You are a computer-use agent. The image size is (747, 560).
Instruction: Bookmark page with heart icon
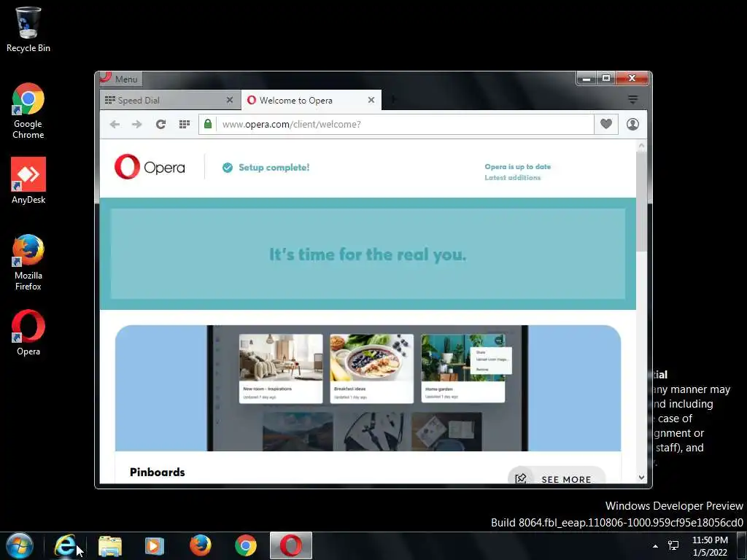606,124
